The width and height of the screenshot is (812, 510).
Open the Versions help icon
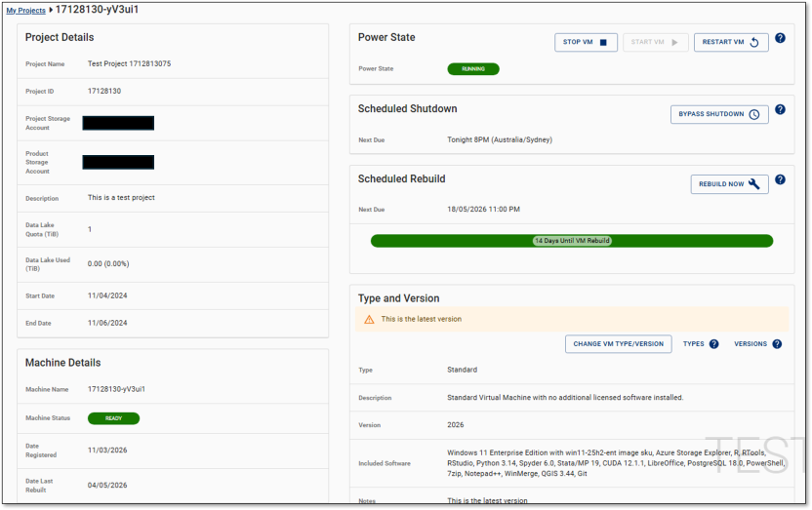pos(777,344)
